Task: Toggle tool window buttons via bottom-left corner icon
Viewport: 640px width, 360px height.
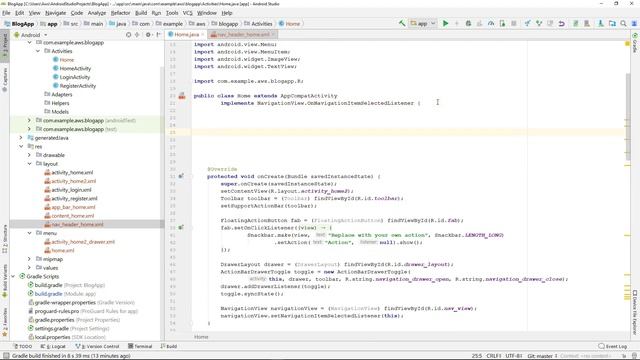Action: tap(6, 356)
